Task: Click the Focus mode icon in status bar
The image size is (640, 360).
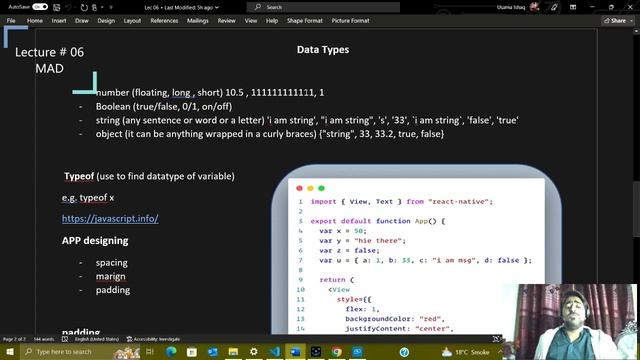Action: click(x=496, y=339)
